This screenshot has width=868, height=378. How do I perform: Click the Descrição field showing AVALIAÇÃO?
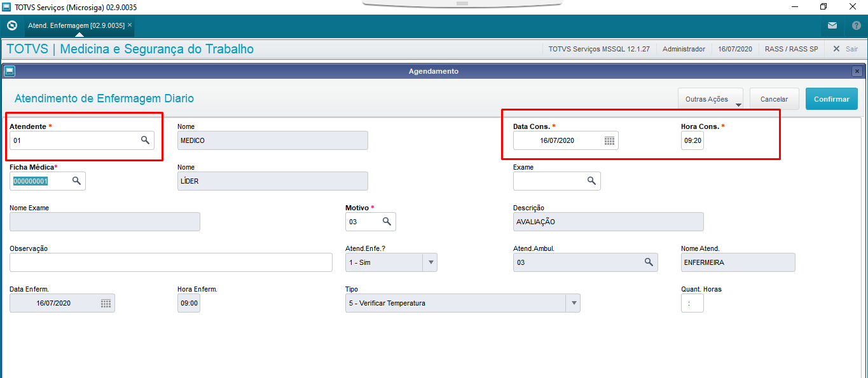point(609,222)
